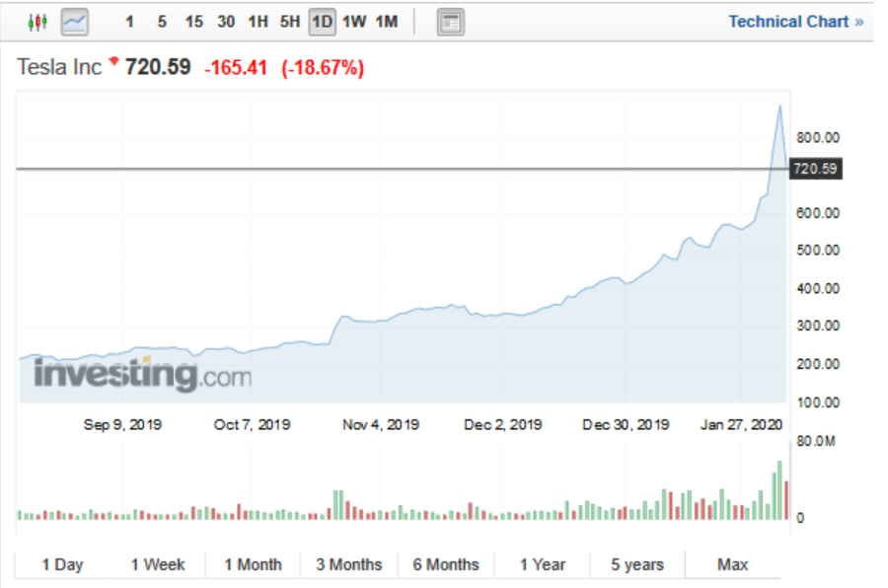Show the 1 Day range
The height and width of the screenshot is (588, 888).
[62, 564]
